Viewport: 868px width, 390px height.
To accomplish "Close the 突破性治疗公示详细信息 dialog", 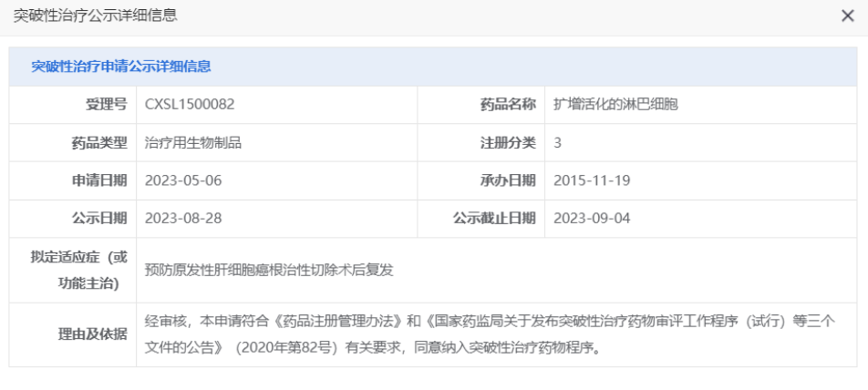I will 847,15.
